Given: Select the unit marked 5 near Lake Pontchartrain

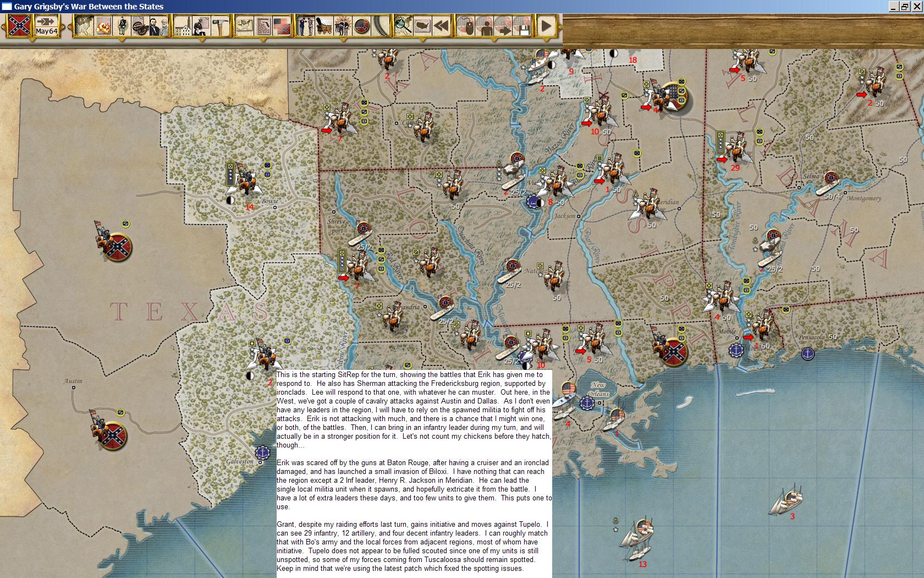Looking at the screenshot, I should click(x=594, y=340).
